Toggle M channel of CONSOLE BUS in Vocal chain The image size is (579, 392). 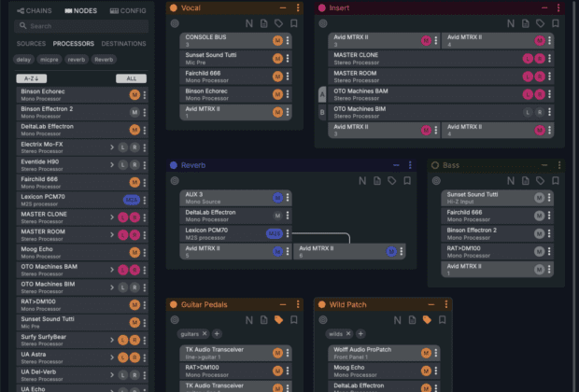[x=277, y=40]
